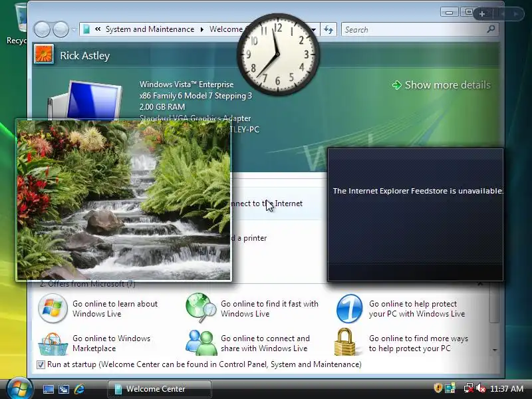Click the Show more details link
The image size is (532, 399).
(448, 85)
